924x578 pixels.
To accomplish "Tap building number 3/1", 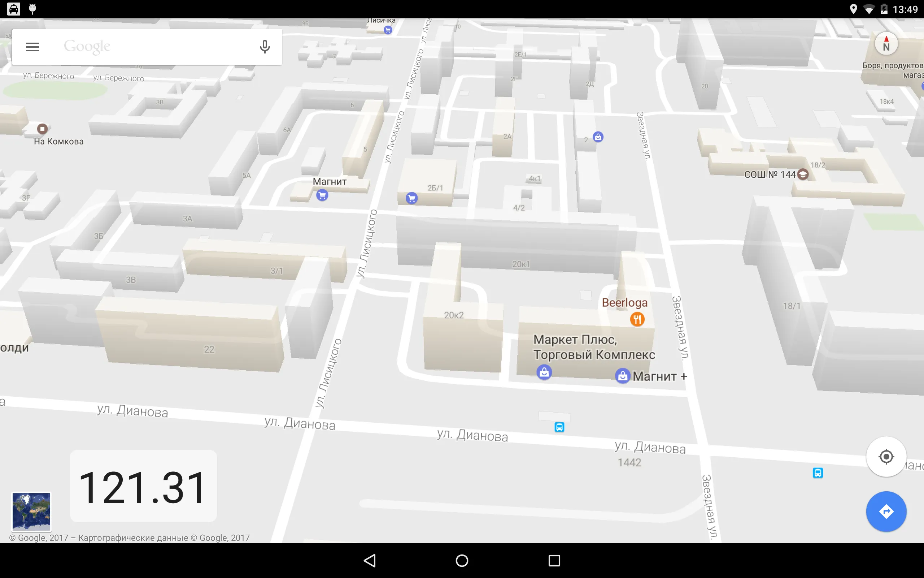I will [x=277, y=271].
